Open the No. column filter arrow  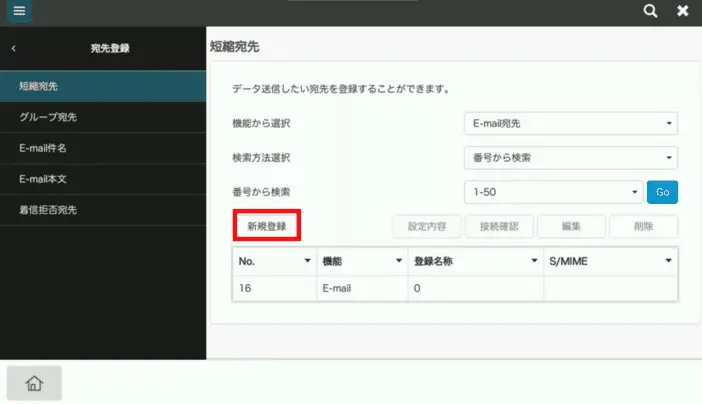point(307,260)
